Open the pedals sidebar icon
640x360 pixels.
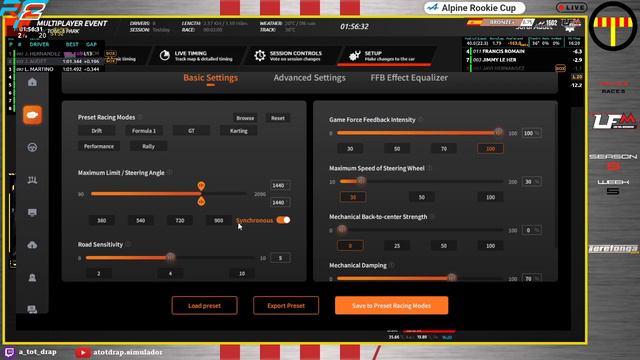pos(32,180)
